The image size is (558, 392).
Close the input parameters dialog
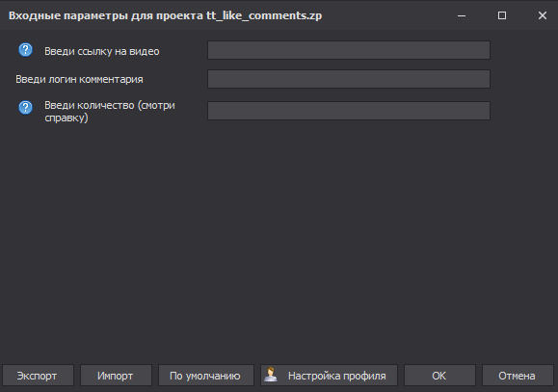(543, 15)
